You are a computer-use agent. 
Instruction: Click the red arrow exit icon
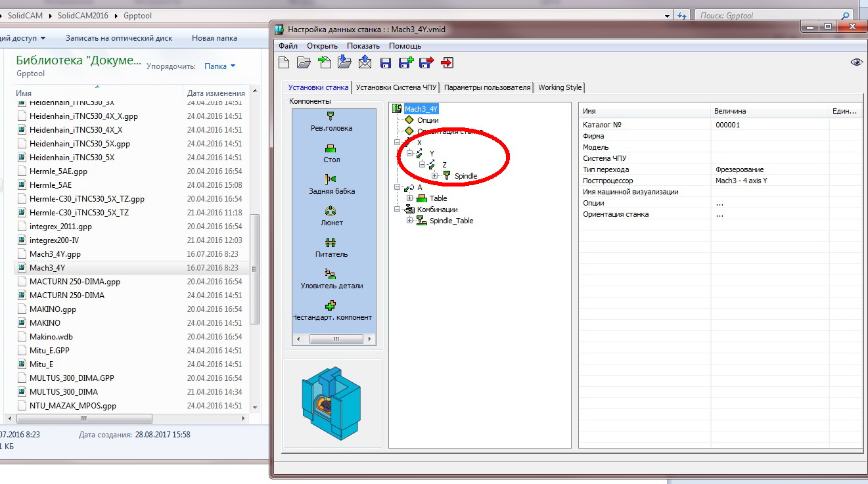click(x=447, y=62)
